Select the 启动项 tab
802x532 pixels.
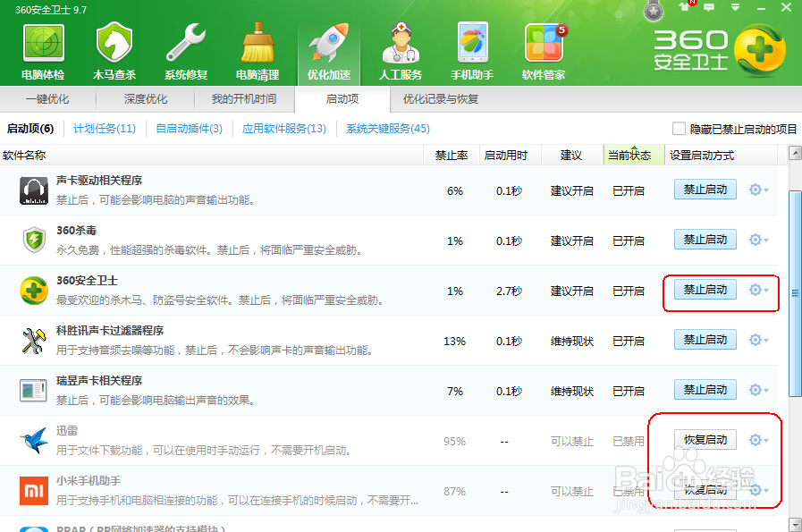tap(342, 99)
